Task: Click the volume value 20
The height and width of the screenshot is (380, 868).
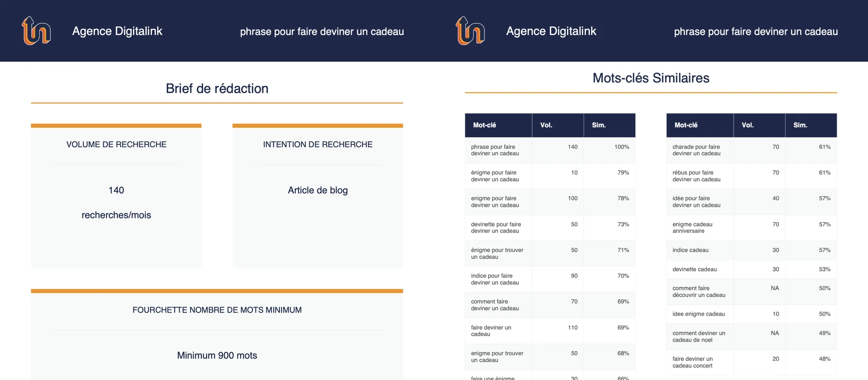Action: [x=775, y=359]
